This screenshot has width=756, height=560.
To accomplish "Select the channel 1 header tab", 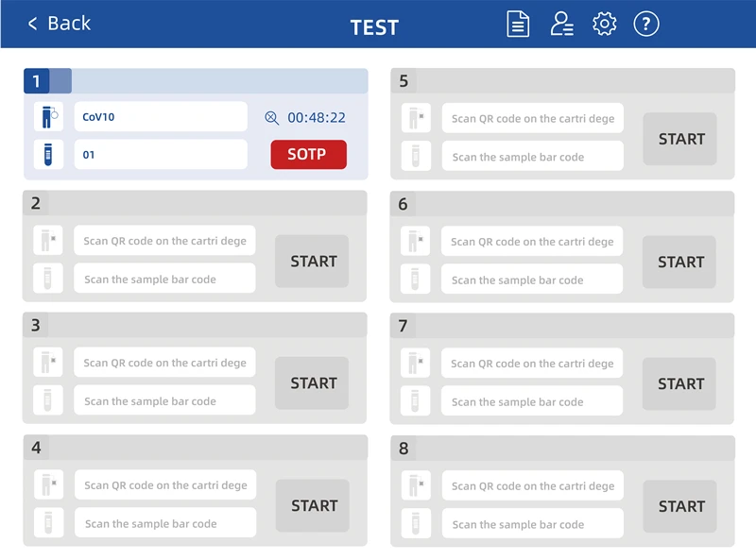I will [37, 81].
